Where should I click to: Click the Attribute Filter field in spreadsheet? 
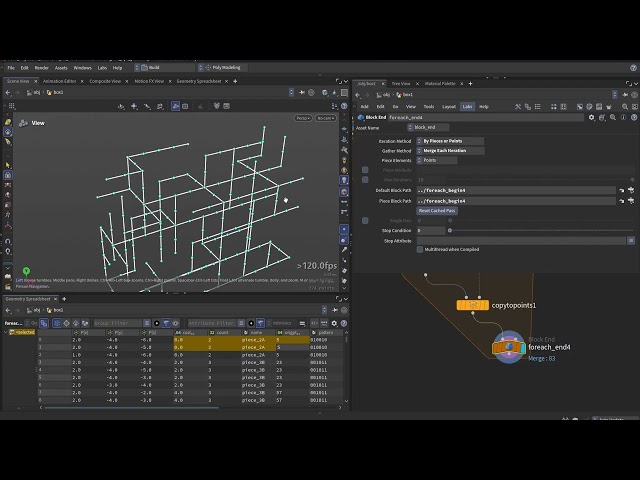pyautogui.click(x=212, y=323)
